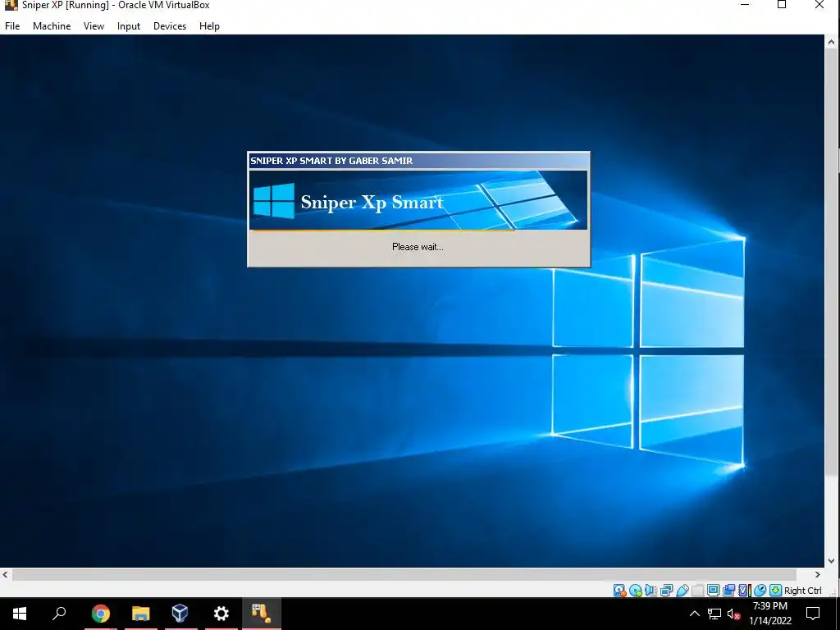Click the mouse integration status icon

[x=760, y=591]
